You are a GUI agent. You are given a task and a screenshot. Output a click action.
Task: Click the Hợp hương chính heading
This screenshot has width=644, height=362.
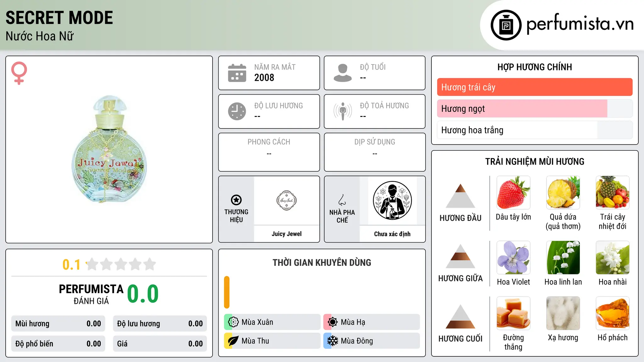[x=535, y=67]
